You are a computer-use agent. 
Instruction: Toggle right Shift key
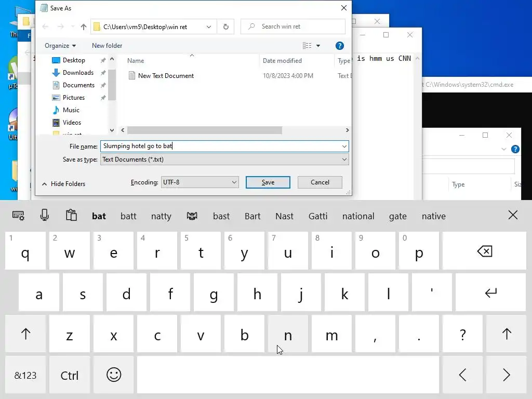(x=506, y=334)
